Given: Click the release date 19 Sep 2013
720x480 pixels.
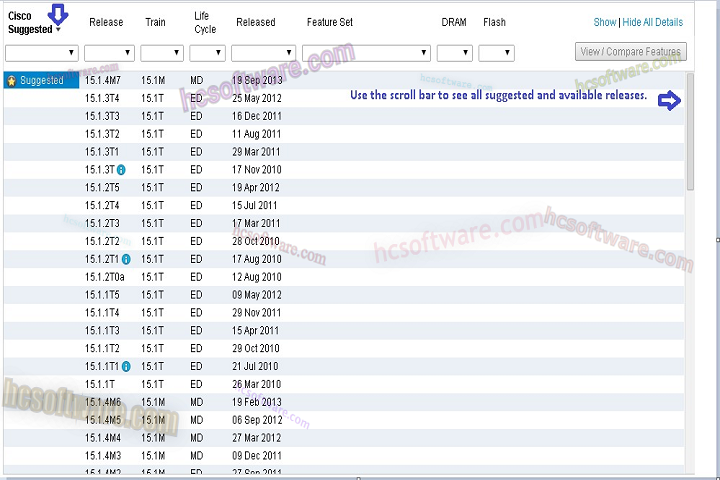Looking at the screenshot, I should click(x=257, y=80).
